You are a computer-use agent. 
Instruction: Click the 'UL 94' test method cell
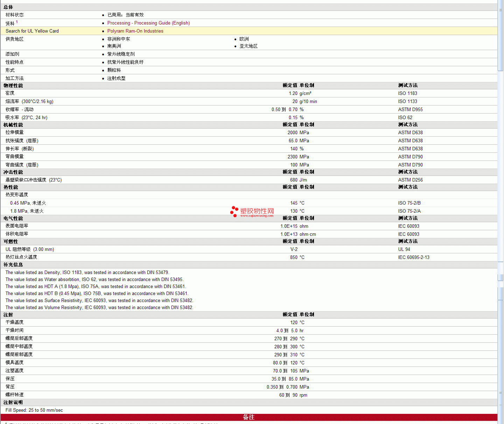click(x=404, y=249)
